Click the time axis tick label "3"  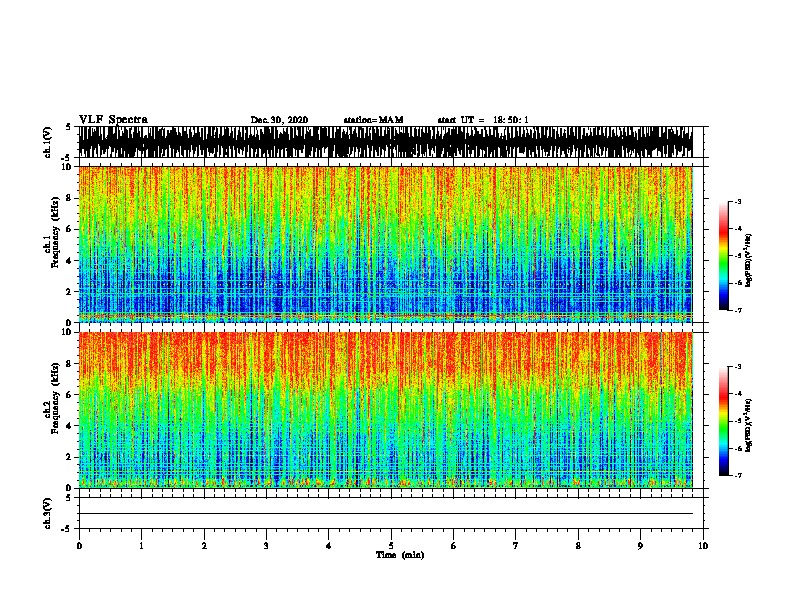point(266,546)
